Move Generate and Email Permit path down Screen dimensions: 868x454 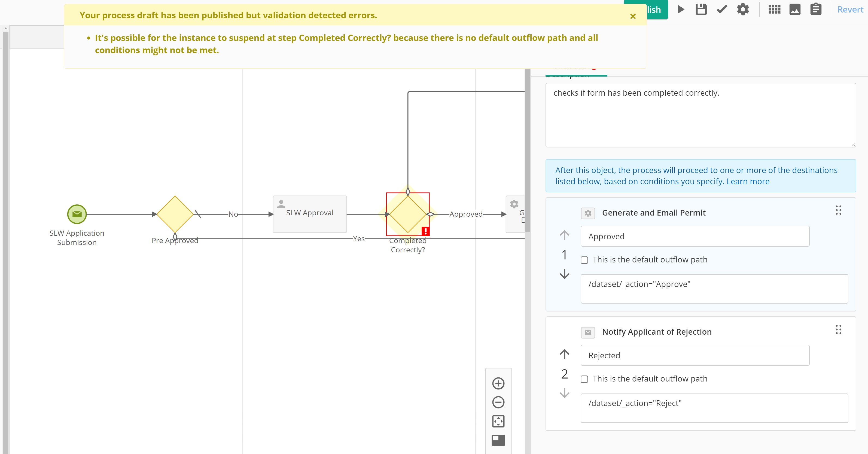coord(564,274)
